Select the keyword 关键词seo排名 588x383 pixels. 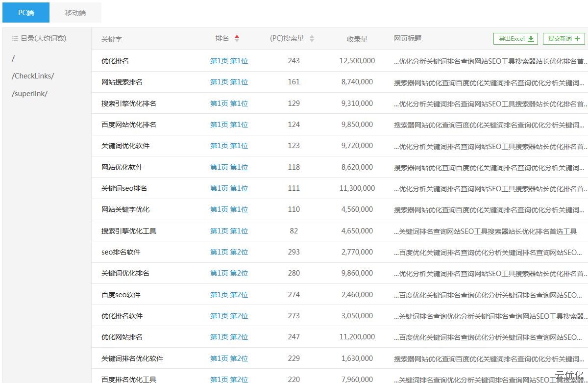(124, 188)
